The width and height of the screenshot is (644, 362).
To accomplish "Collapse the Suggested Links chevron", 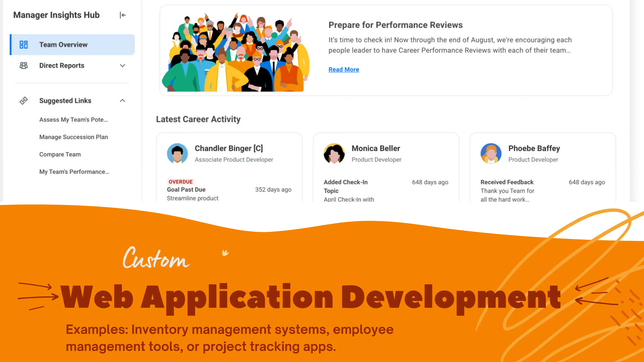I will point(123,101).
